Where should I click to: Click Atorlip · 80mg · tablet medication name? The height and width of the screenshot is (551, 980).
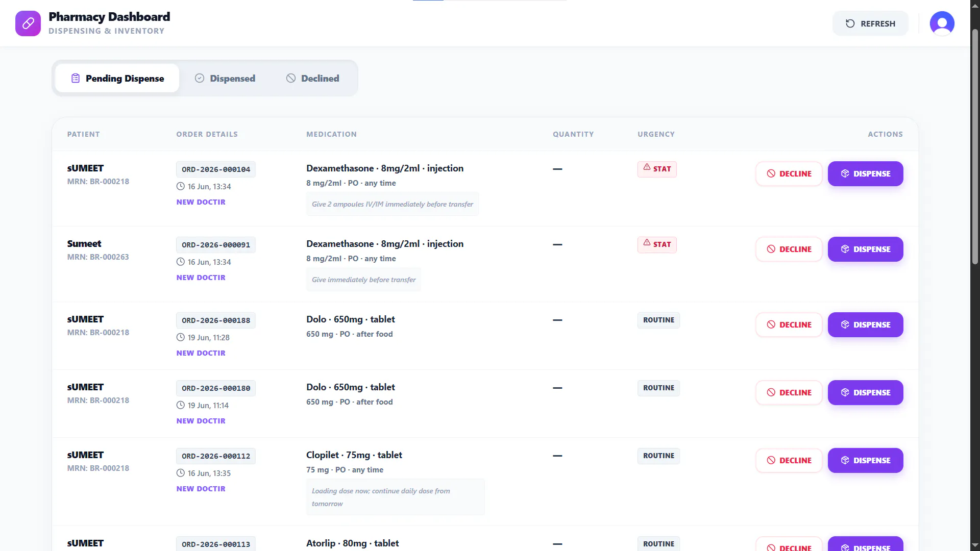[352, 543]
